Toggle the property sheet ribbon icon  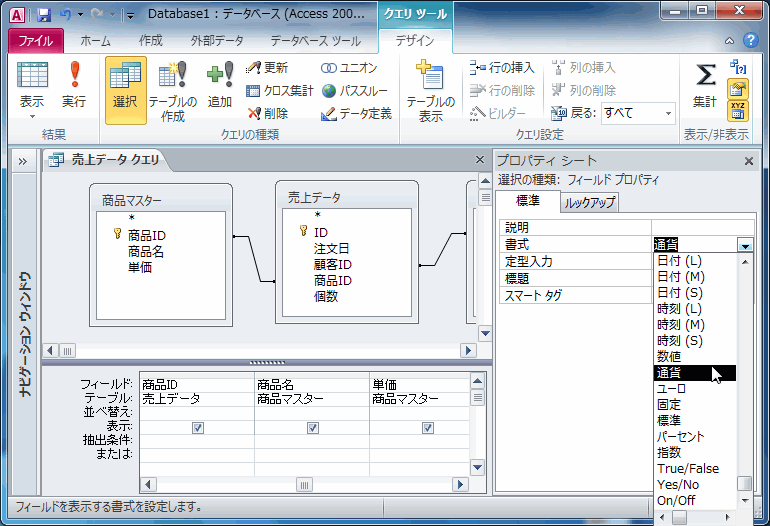tap(738, 89)
